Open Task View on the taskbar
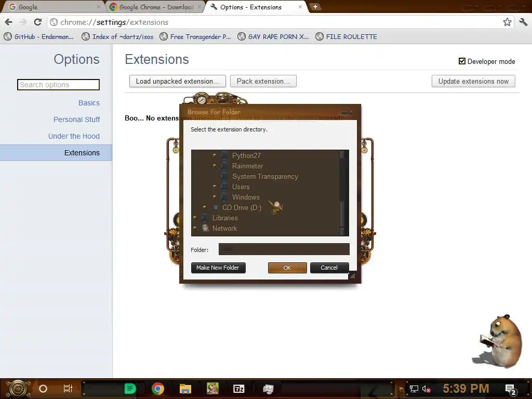Image resolution: width=532 pixels, height=399 pixels. pos(68,389)
